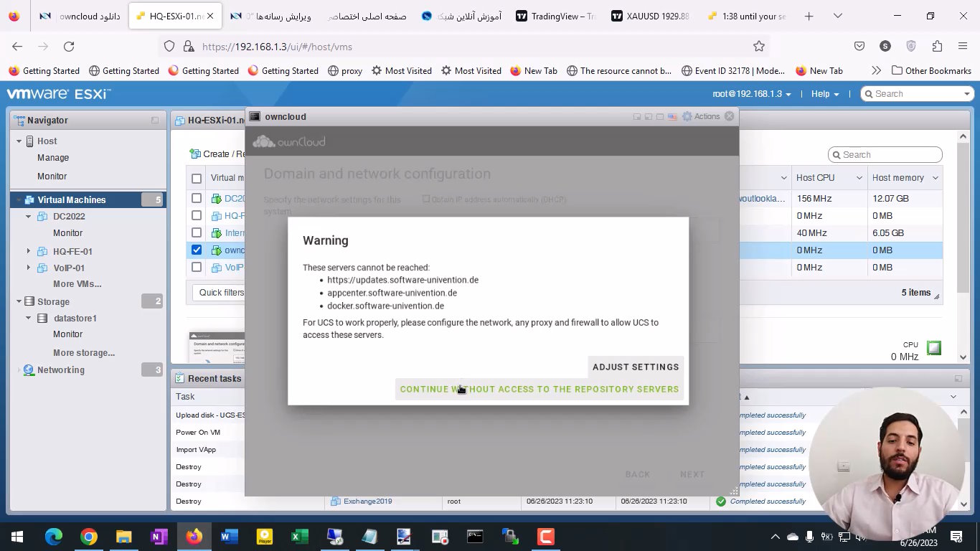Image resolution: width=980 pixels, height=551 pixels.
Task: Click the datastore1 icon in Navigator
Action: point(42,318)
